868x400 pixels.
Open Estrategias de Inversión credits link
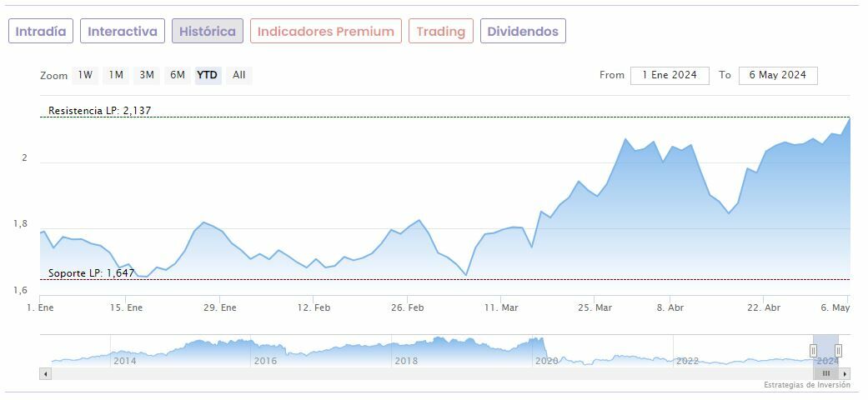click(806, 385)
